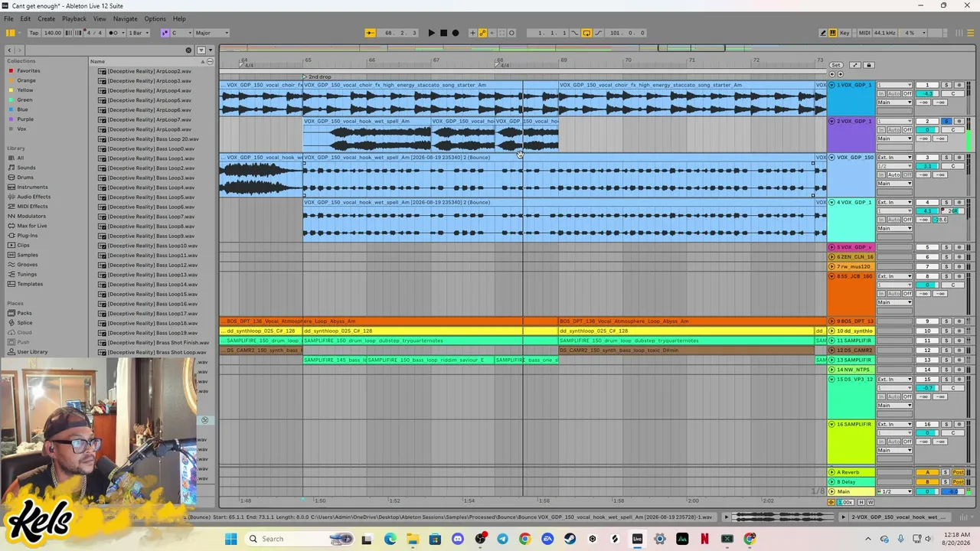Select the Red collection swatch
Viewport: 980px width, 551px height.
(x=11, y=71)
